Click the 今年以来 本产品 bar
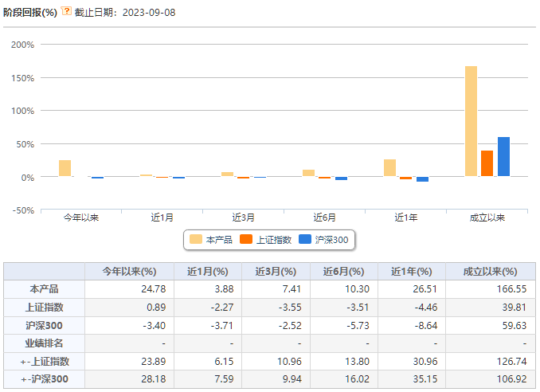 click(x=65, y=168)
